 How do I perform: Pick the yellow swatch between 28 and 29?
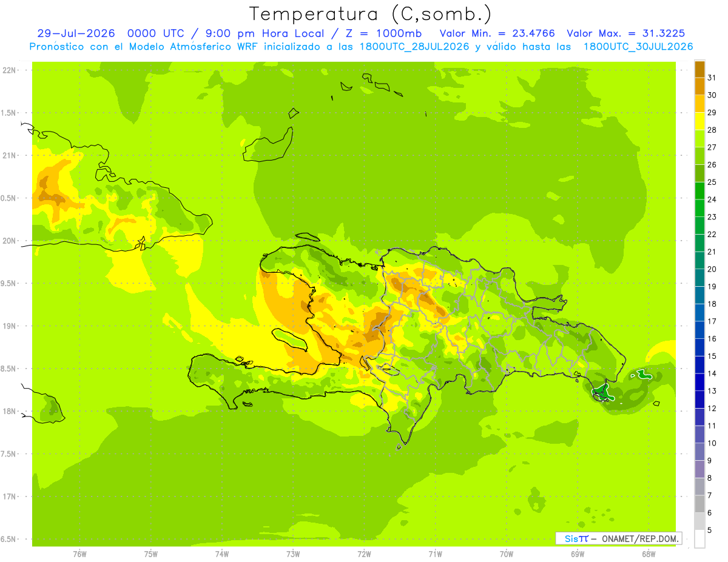tap(699, 121)
